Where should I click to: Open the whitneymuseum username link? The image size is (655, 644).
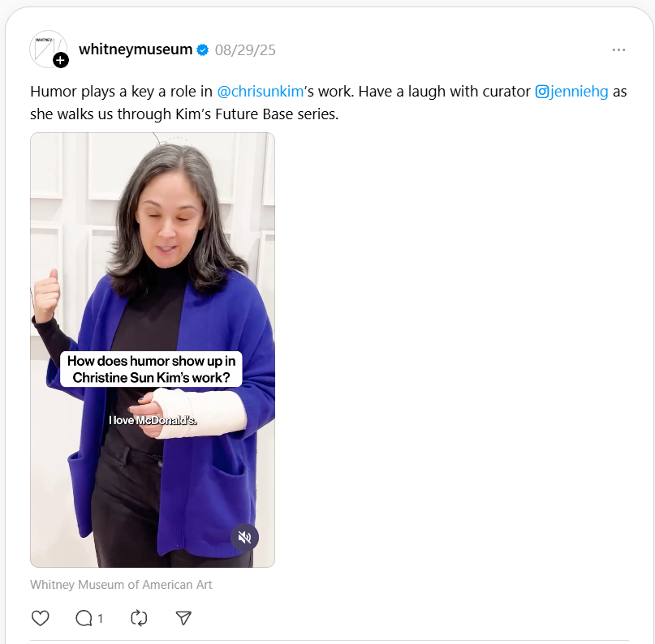[x=136, y=49]
